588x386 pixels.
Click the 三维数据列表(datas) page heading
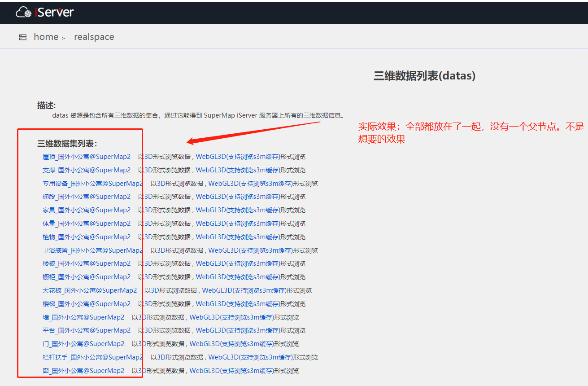(424, 76)
